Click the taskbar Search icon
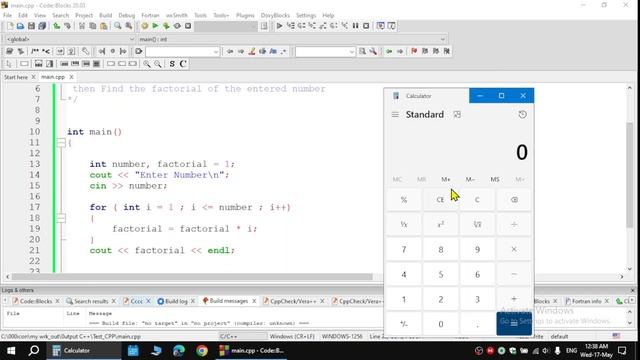Image resolution: width=640 pixels, height=360 pixels. [x=34, y=351]
